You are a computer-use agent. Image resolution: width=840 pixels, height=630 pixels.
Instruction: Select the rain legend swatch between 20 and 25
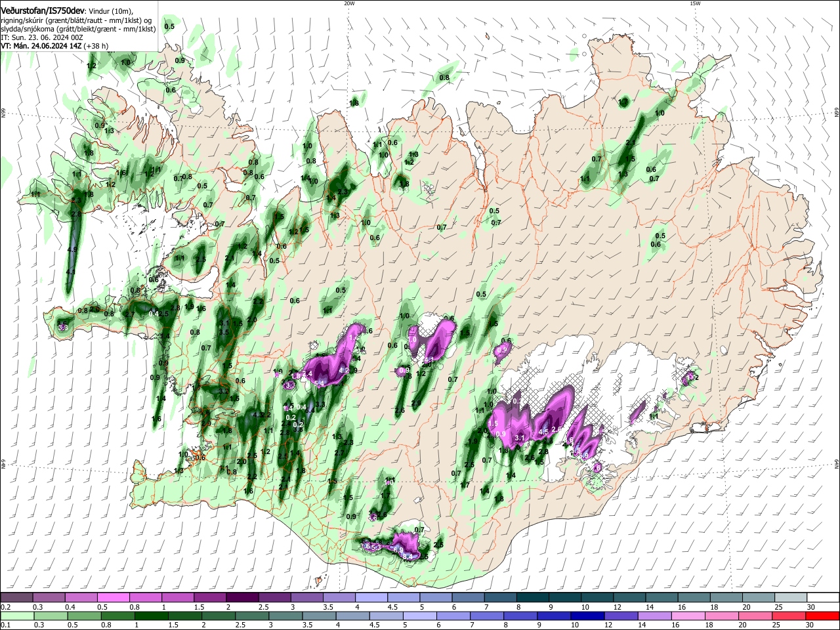754,616
